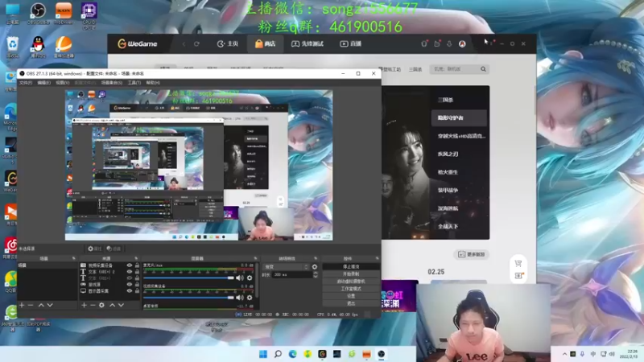
Task: Remove the selected scene with the minus icon
Action: (x=31, y=306)
